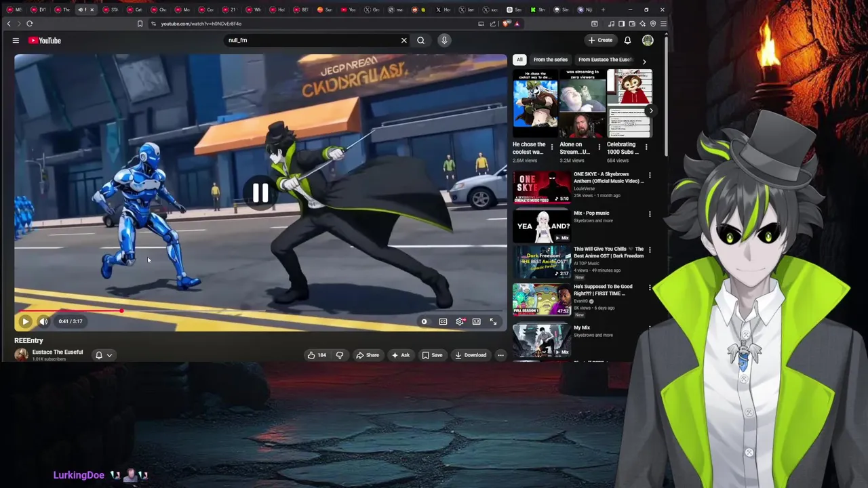Open options for He chose the coolest
The image size is (868, 488).
551,147
